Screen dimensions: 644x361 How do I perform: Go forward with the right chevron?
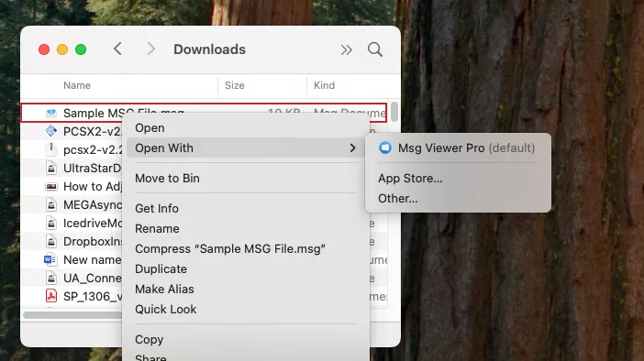[151, 49]
